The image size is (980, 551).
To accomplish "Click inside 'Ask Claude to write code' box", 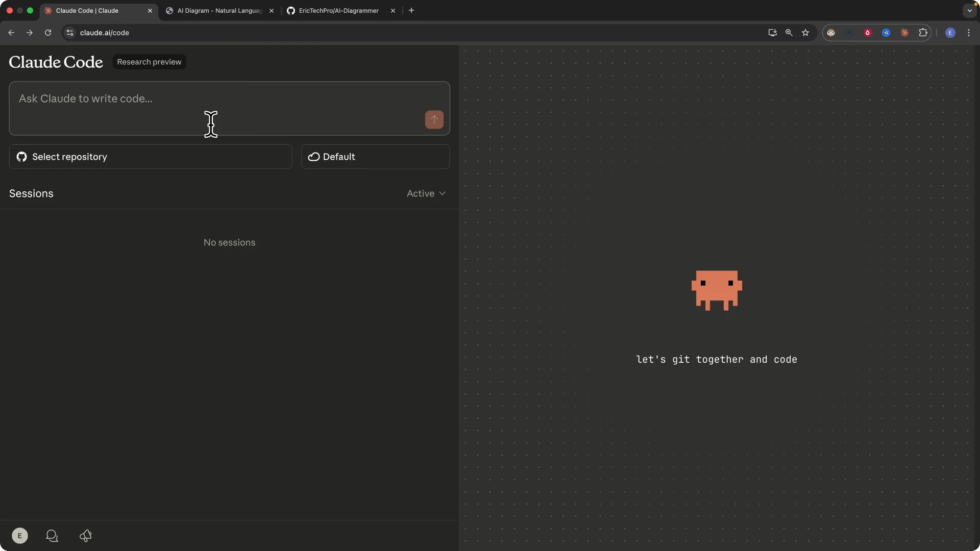I will click(x=229, y=108).
